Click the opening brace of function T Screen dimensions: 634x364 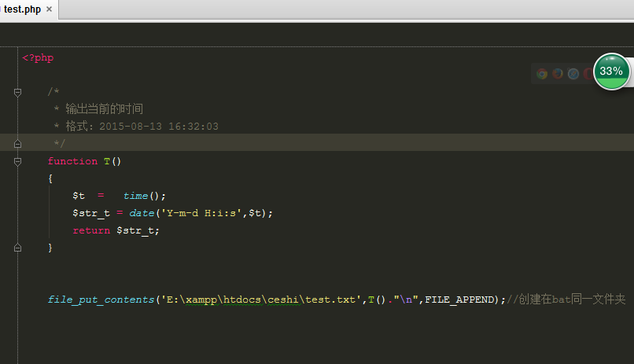click(x=50, y=178)
